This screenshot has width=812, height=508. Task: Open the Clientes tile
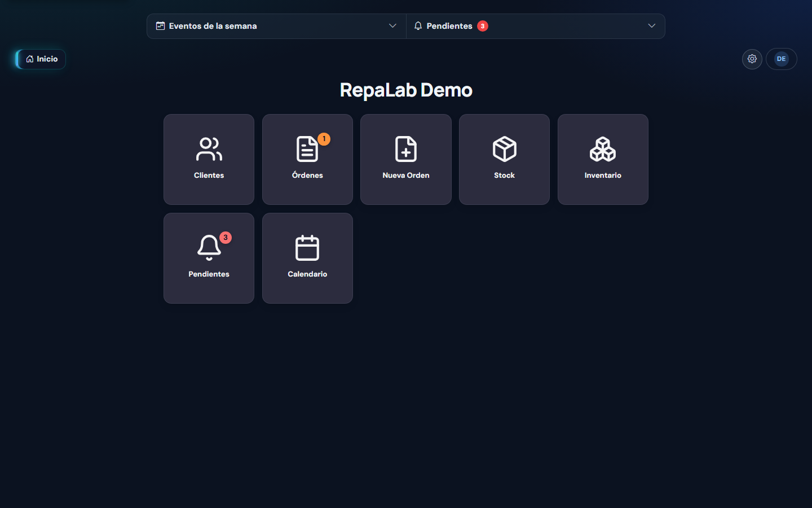tap(209, 159)
